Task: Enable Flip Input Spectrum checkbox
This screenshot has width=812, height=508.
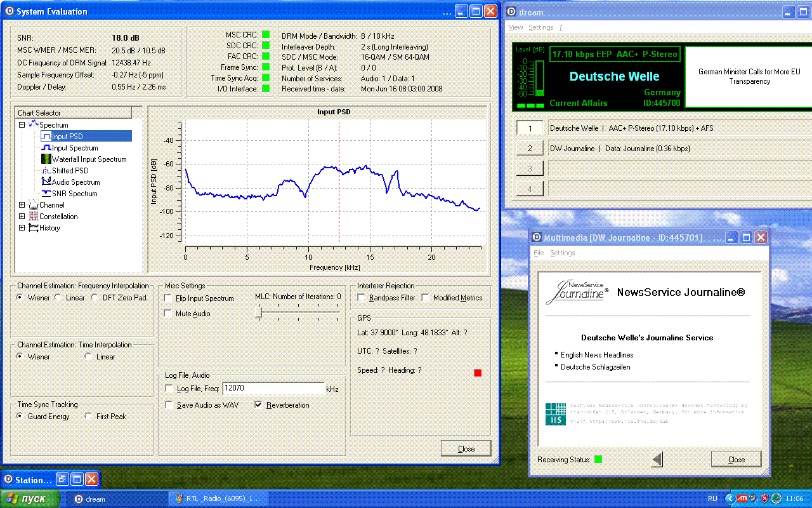Action: (x=168, y=298)
